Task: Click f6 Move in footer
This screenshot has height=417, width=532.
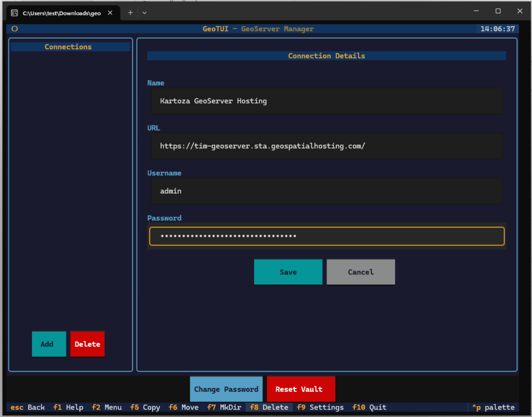Action: pyautogui.click(x=184, y=407)
